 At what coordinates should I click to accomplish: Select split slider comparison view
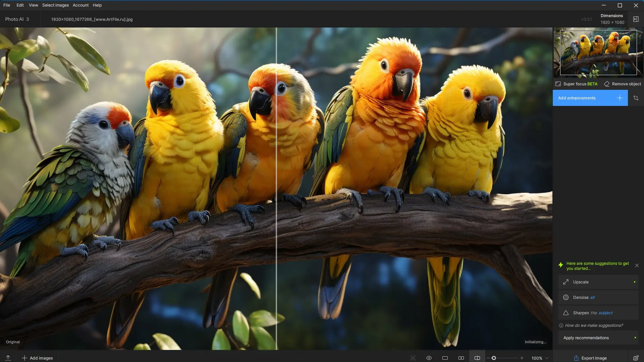click(477, 358)
